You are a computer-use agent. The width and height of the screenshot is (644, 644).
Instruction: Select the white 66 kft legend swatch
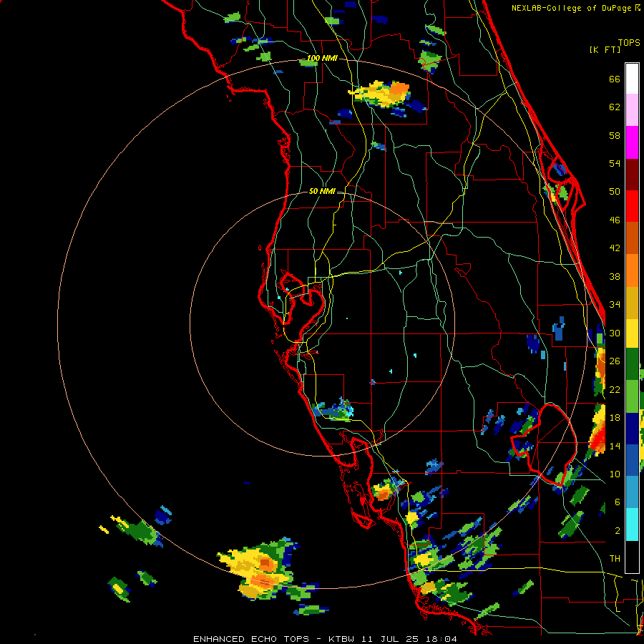pyautogui.click(x=632, y=79)
